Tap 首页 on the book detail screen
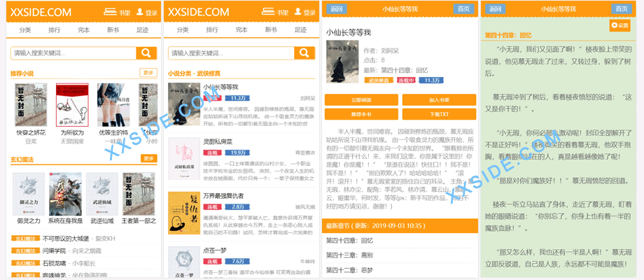Screen dimensions: 644x280 (463, 8)
